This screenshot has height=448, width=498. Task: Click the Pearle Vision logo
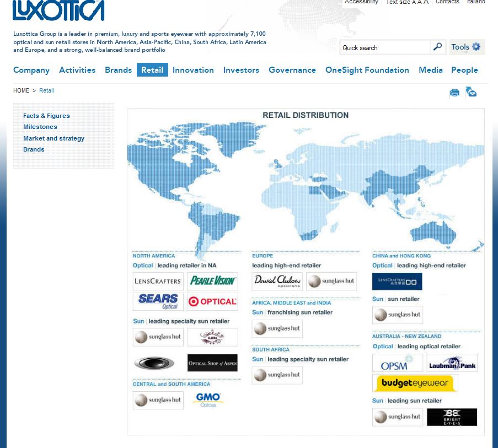click(x=212, y=282)
